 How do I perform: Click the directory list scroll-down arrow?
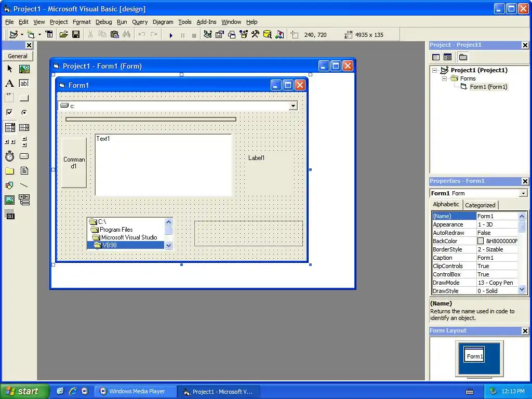tap(169, 245)
